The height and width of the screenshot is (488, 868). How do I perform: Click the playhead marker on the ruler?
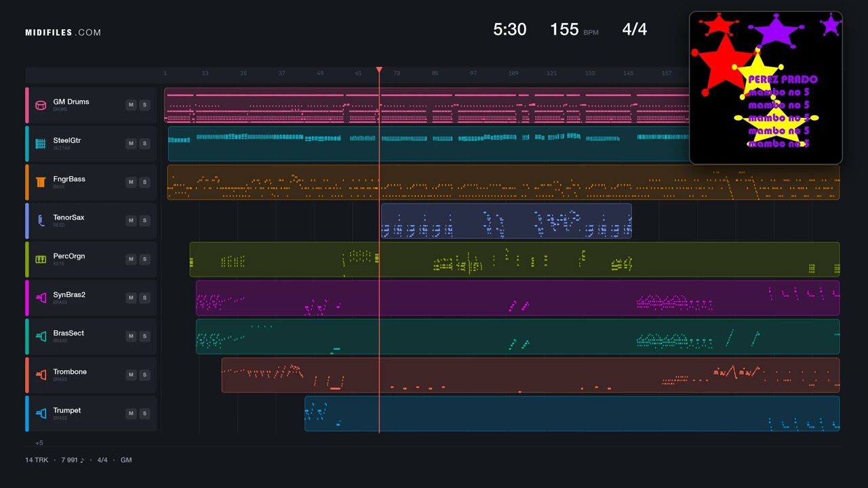(x=379, y=70)
